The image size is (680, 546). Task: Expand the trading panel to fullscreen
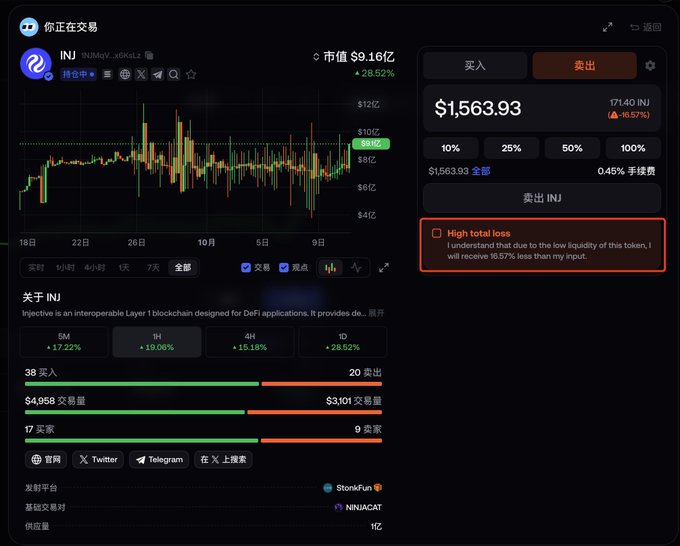[x=608, y=27]
